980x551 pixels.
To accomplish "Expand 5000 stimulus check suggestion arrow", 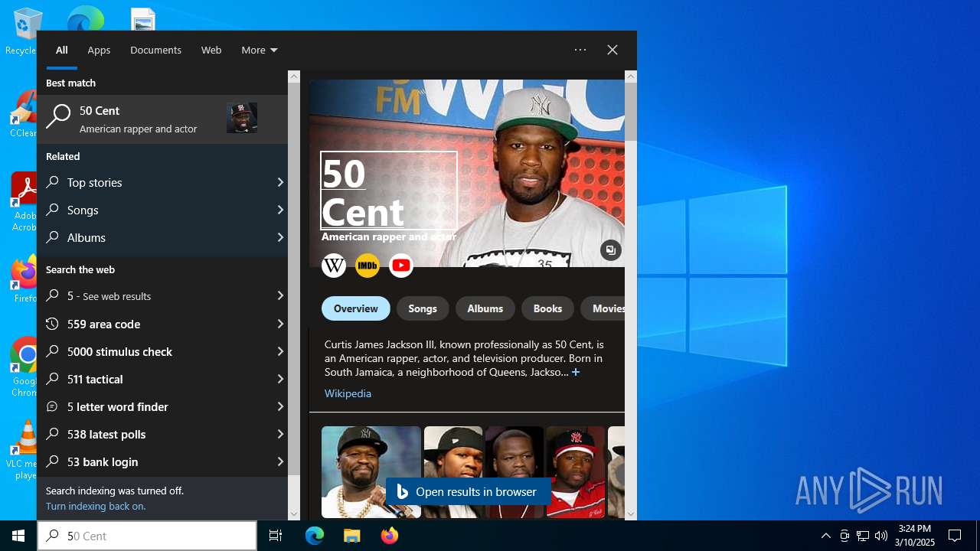I will click(x=280, y=351).
